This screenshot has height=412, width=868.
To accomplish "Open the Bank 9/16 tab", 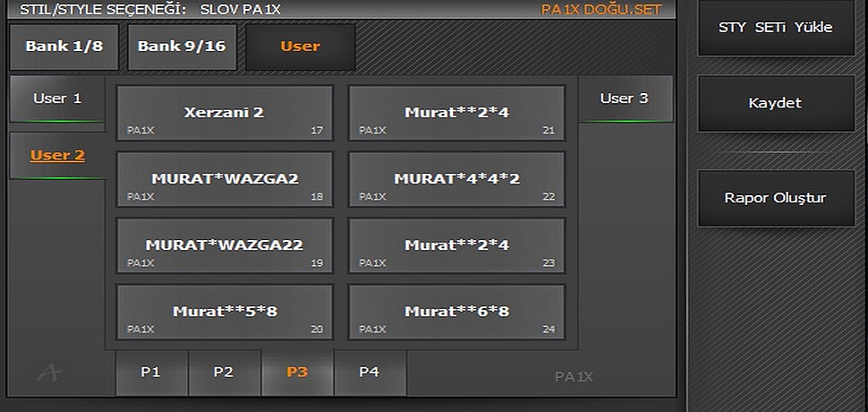I will tap(182, 47).
